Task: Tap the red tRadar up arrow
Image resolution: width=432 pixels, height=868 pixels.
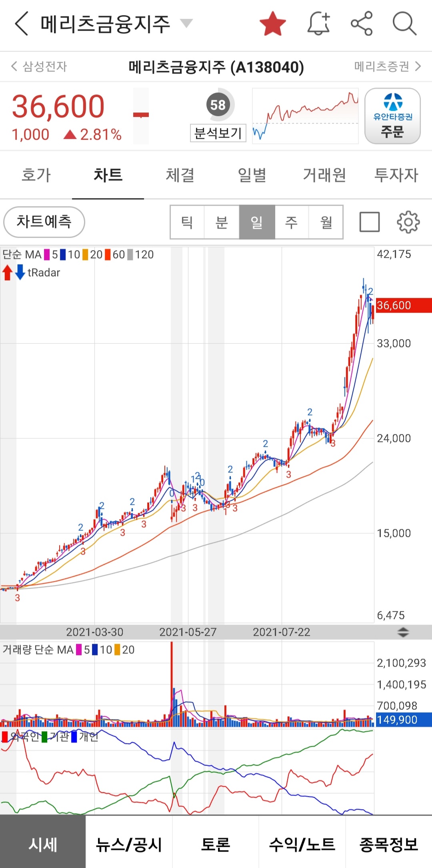Action: 7,273
